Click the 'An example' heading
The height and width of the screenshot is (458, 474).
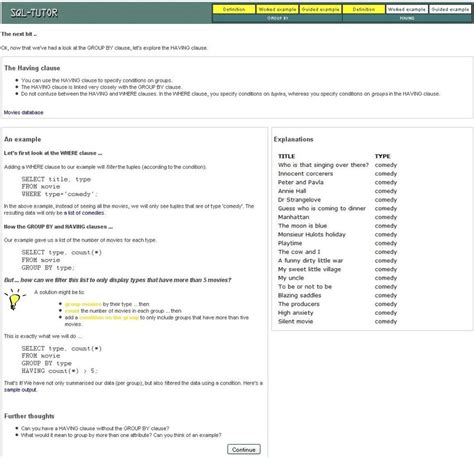pos(23,139)
